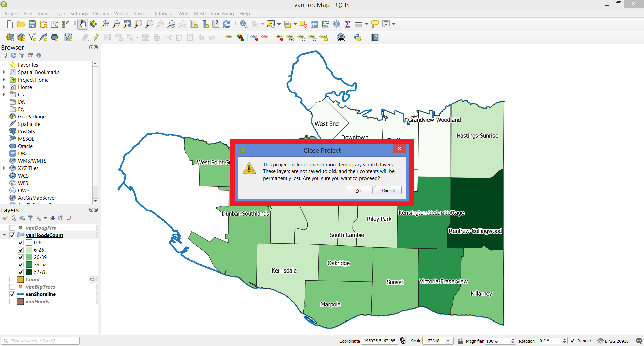644x346 pixels.
Task: Collapse the vanHoodsCount layer legend
Action: pos(4,235)
